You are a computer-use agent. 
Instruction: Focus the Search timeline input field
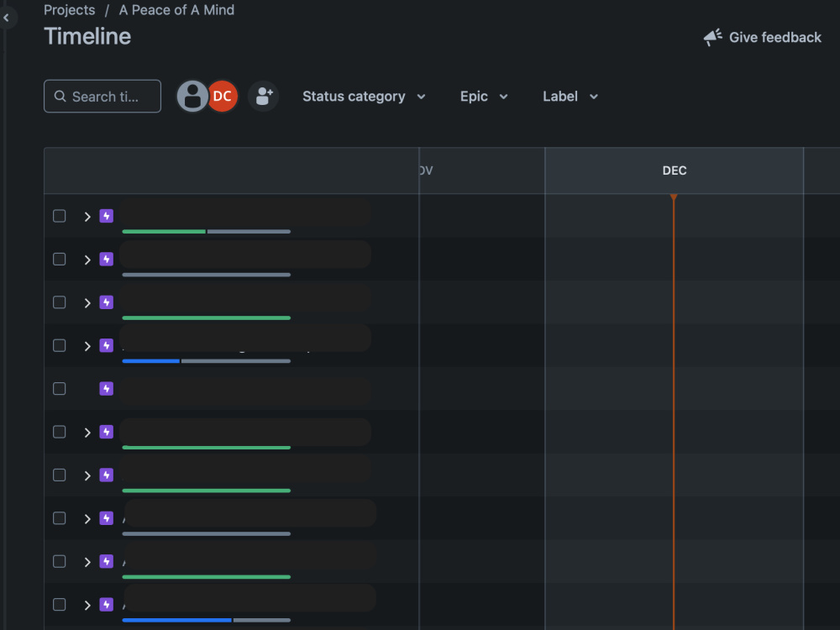point(102,97)
